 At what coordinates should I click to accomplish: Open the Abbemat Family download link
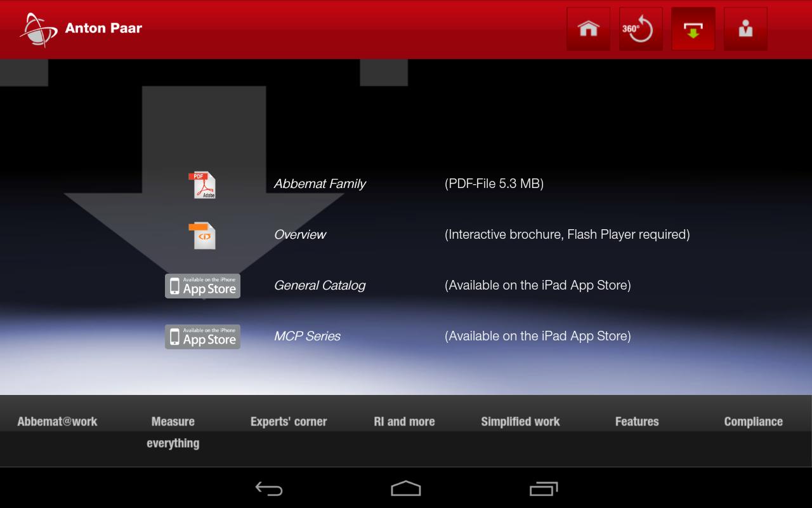coord(320,184)
